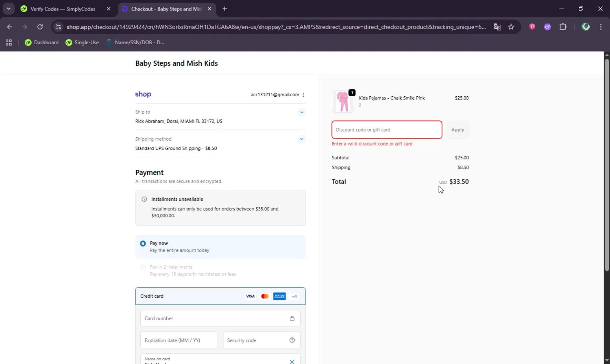View site information icon in address bar
The width and height of the screenshot is (610, 364).
coord(58,27)
